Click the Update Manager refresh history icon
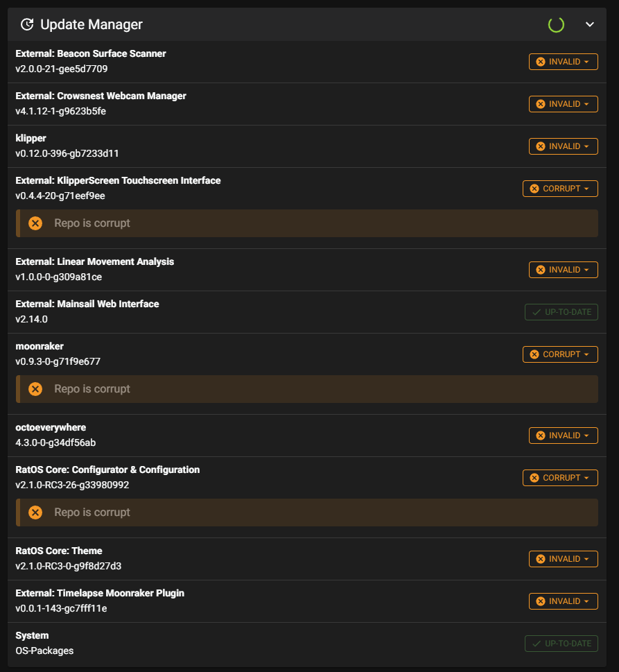 click(27, 24)
